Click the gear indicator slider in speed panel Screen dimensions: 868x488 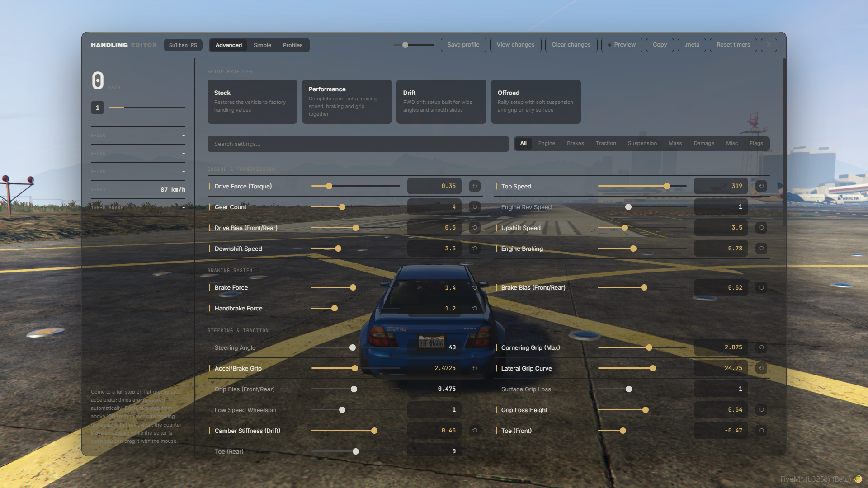147,108
